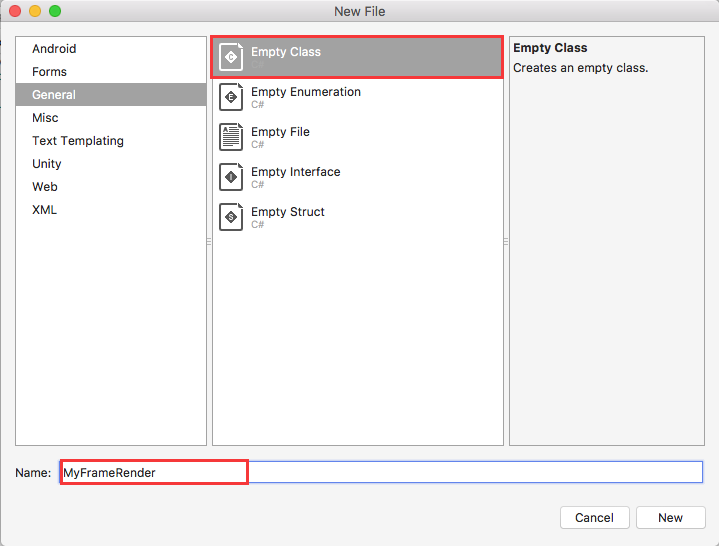Image resolution: width=719 pixels, height=546 pixels.
Task: Click the Empty Struct template icon
Action: click(231, 217)
